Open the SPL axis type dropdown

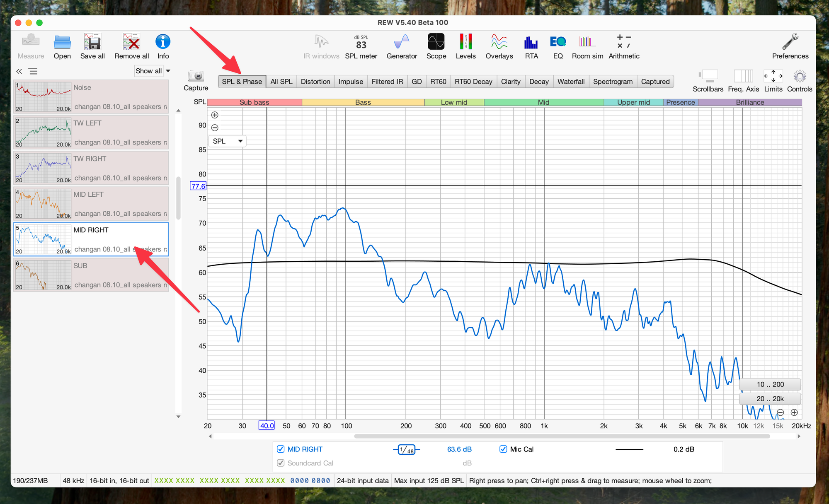(227, 141)
